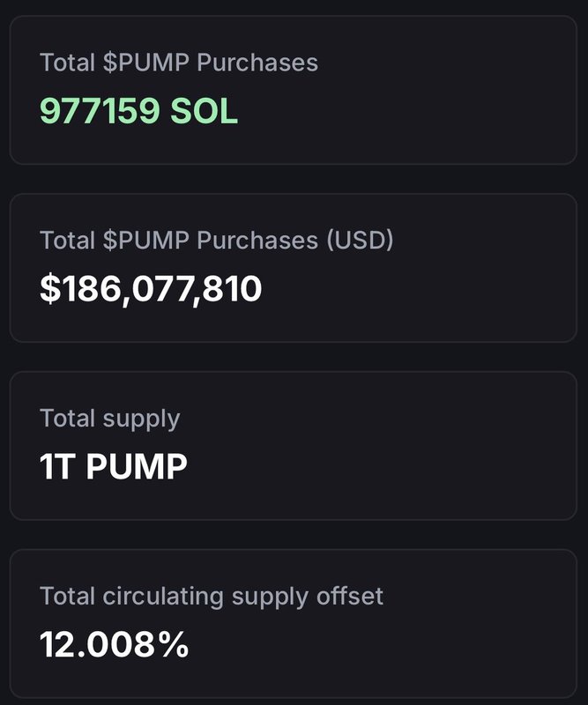Select the 1T PUMP value
Screen dimensions: 588x705
point(114,466)
